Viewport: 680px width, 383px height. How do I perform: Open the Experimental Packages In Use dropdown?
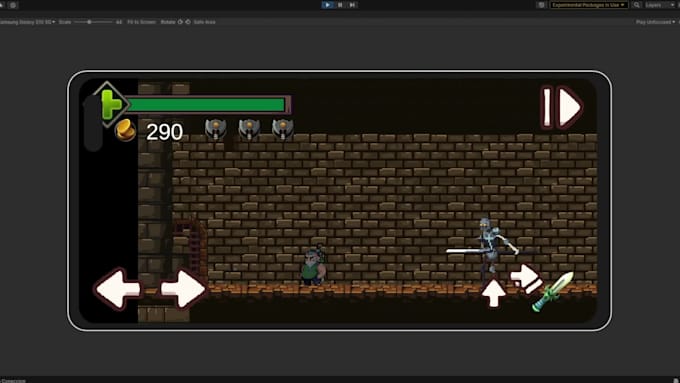[588, 5]
